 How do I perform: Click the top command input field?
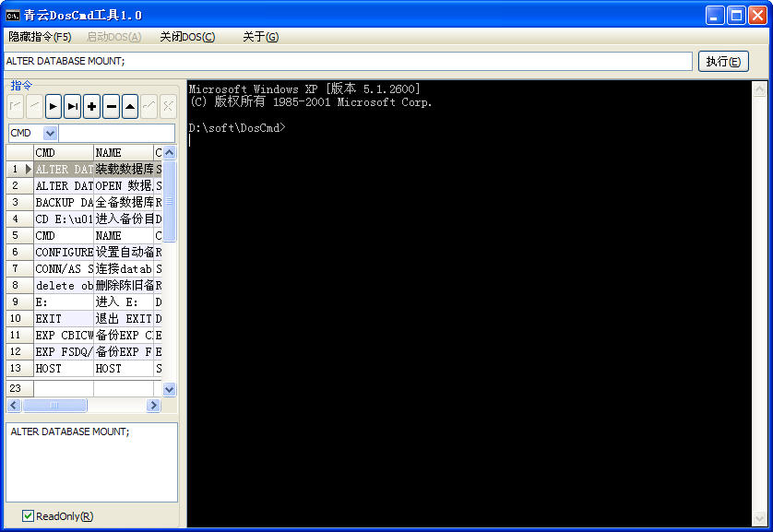[348, 61]
